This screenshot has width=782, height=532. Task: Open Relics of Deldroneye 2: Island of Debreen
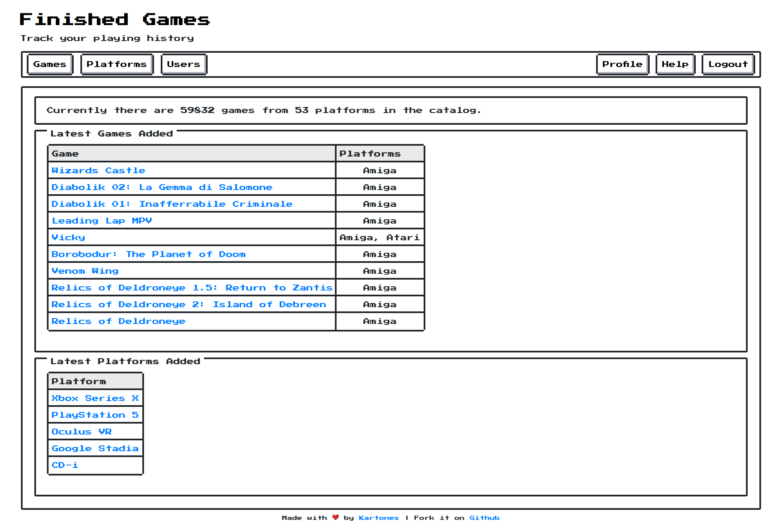point(189,304)
